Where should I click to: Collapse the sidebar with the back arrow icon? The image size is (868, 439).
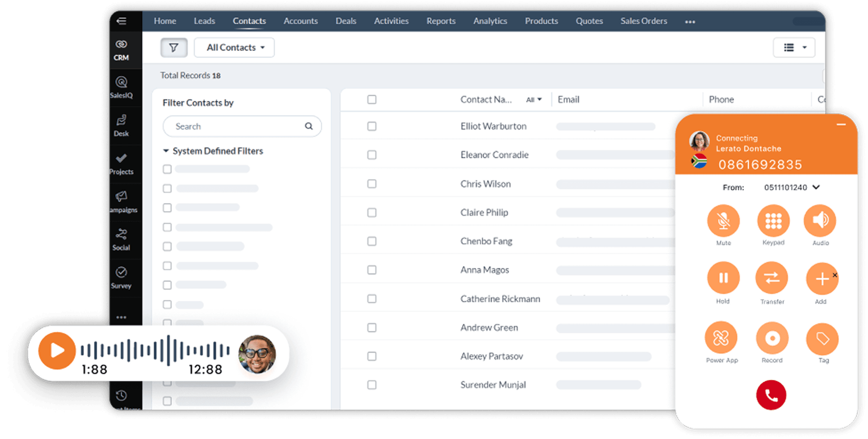121,21
